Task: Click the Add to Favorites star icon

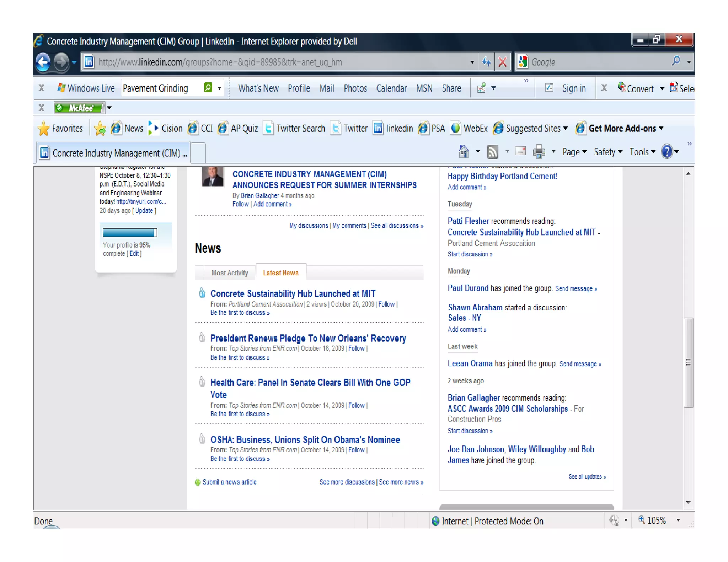Action: (100, 129)
